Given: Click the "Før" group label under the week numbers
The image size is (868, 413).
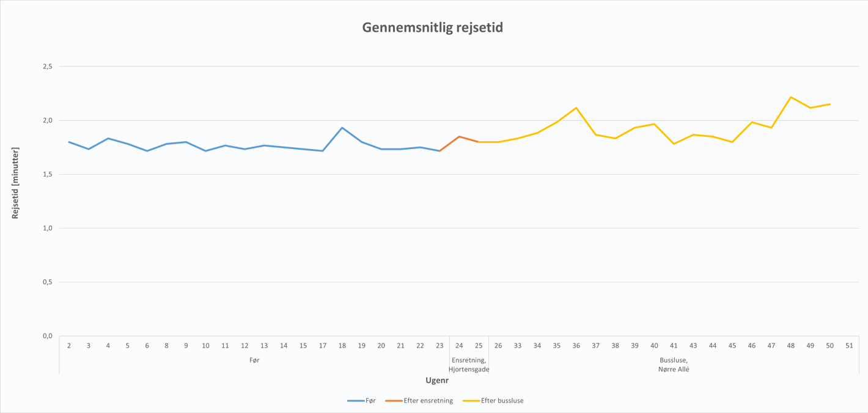Looking at the screenshot, I should (x=254, y=360).
